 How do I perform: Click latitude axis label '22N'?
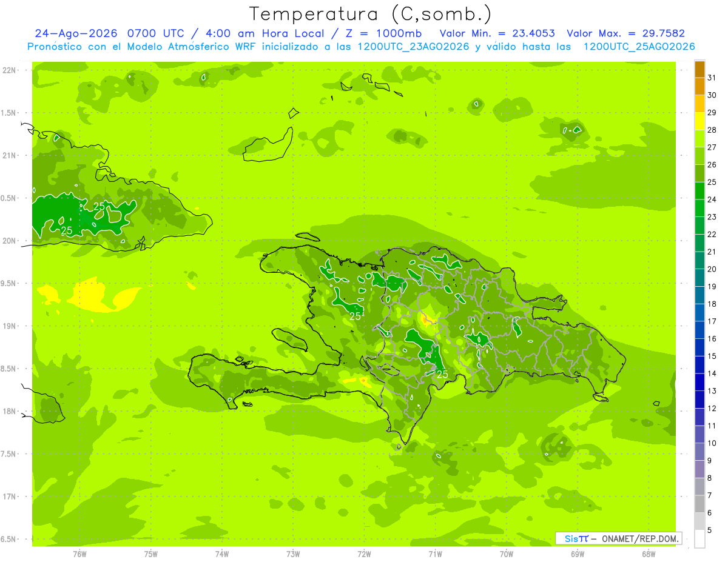[x=10, y=70]
